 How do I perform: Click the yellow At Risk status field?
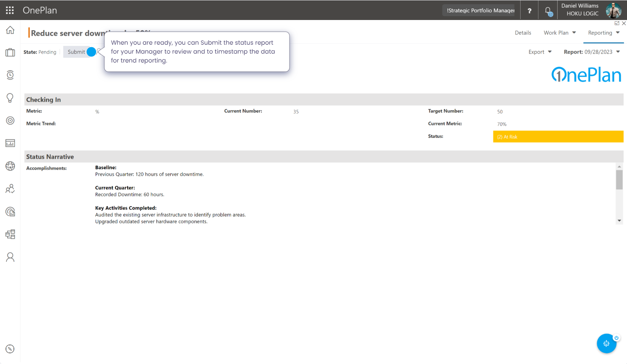[558, 137]
